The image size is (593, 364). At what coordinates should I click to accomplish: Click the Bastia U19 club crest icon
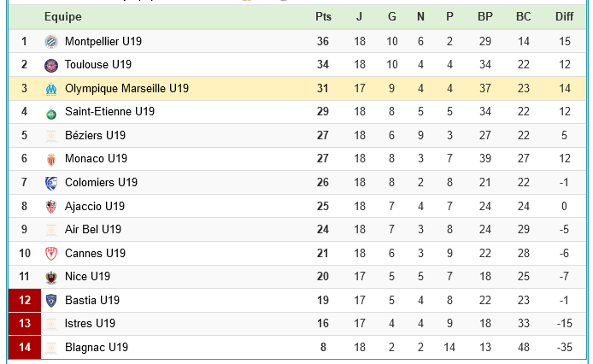click(x=51, y=301)
